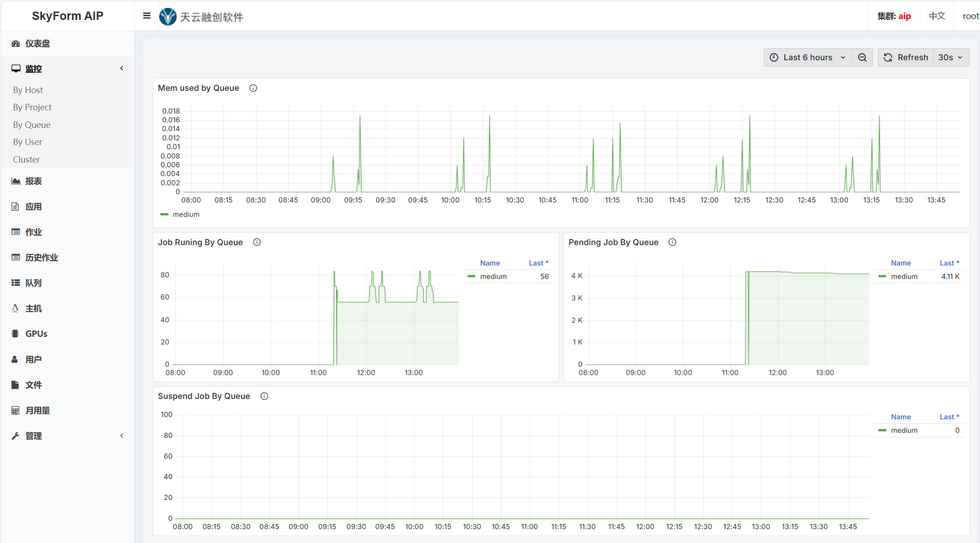Open the GPUs sidebar item

(36, 334)
